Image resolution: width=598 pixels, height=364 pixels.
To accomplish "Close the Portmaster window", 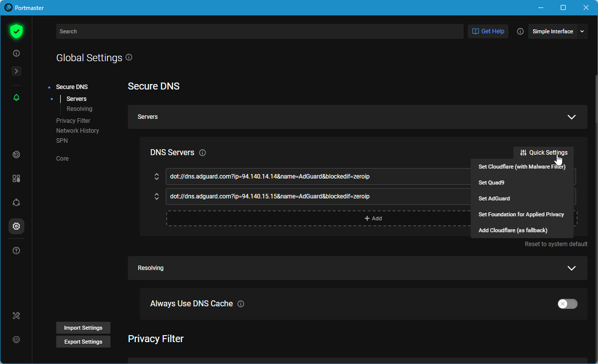I will pyautogui.click(x=586, y=7).
